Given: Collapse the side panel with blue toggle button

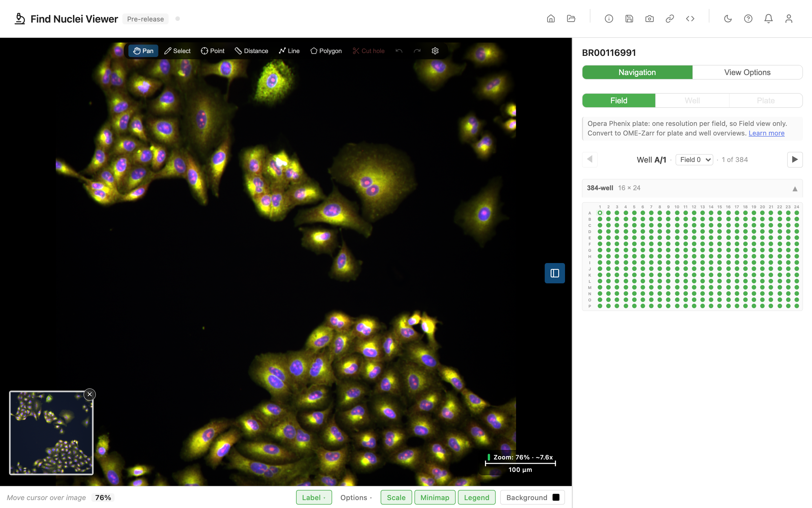Looking at the screenshot, I should coord(555,273).
